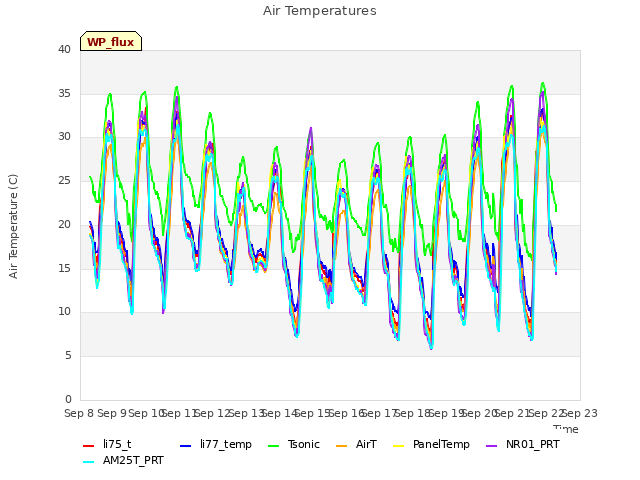Toggle the li77_temp series legend entry
This screenshot has height=480, width=640.
[216, 444]
